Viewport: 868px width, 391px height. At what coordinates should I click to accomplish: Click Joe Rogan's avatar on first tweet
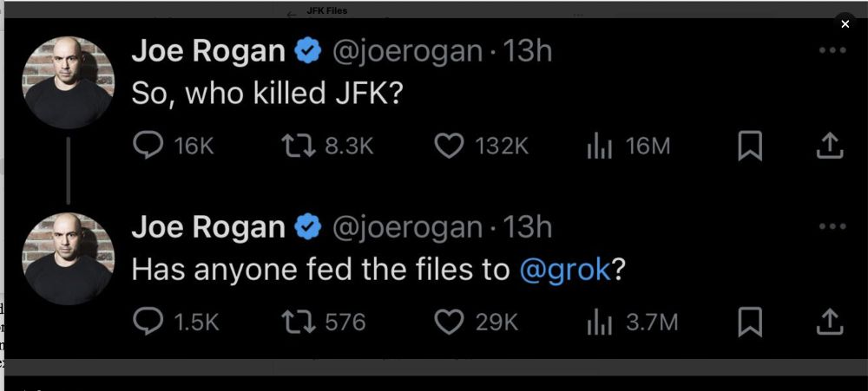pyautogui.click(x=68, y=82)
